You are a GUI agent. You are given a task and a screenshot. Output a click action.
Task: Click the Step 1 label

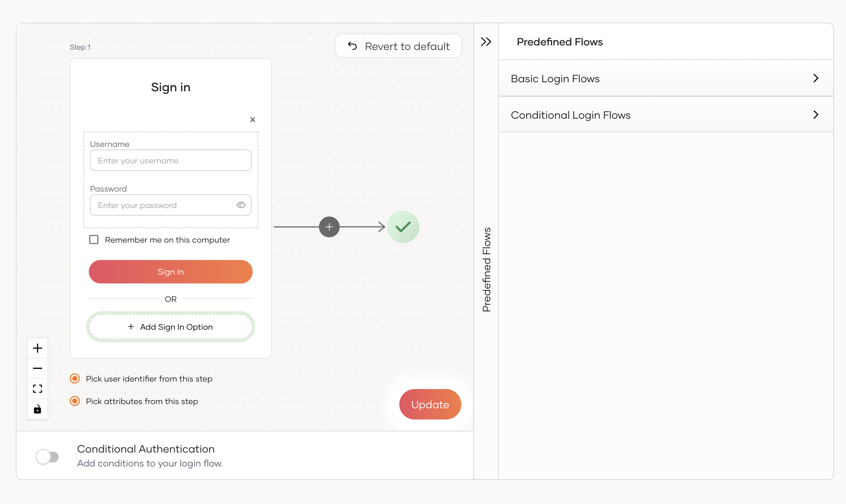coord(80,47)
